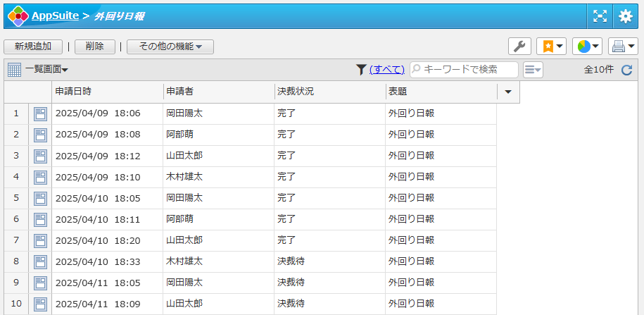Open record detail icon in row 8
This screenshot has height=315, width=644.
[40, 261]
